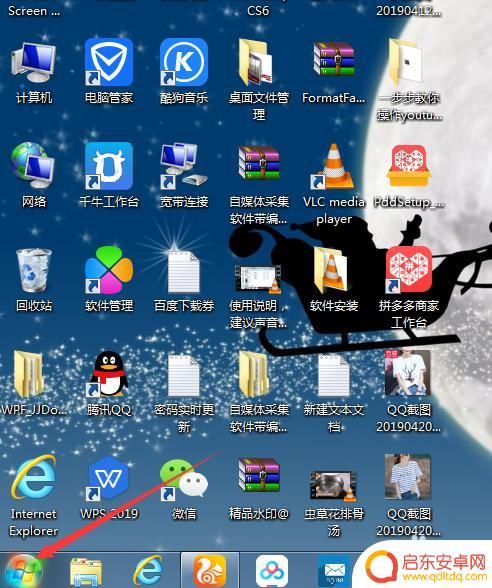Screen dimensions: 492x588
Task: Select the 自媒体采集软件带编... WinRAR archive
Action: tap(259, 163)
